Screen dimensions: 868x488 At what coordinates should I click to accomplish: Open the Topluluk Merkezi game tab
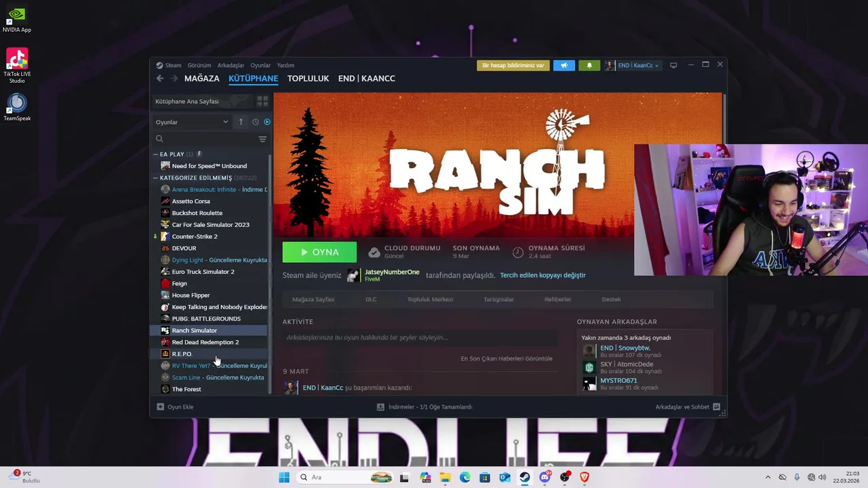tap(430, 299)
